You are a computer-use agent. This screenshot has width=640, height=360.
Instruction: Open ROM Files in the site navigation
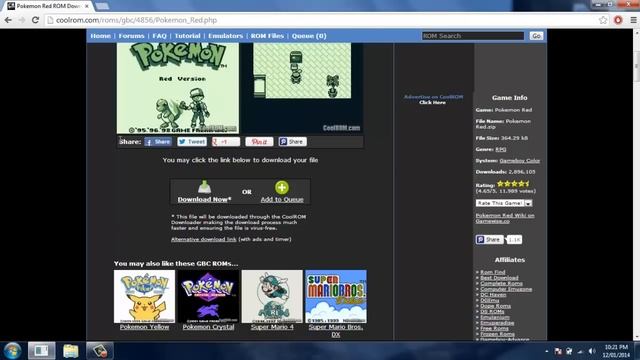pyautogui.click(x=267, y=36)
